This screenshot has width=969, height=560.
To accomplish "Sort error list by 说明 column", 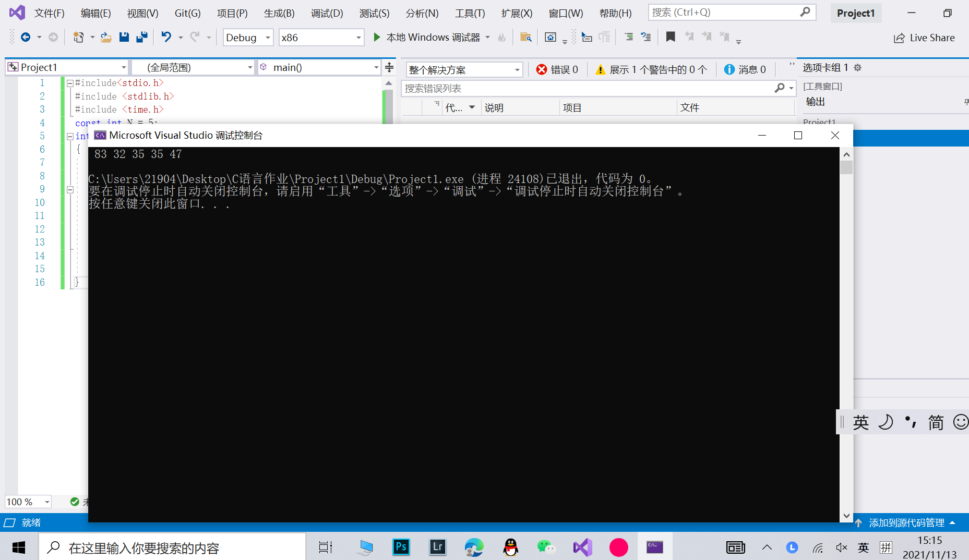I will [x=520, y=107].
